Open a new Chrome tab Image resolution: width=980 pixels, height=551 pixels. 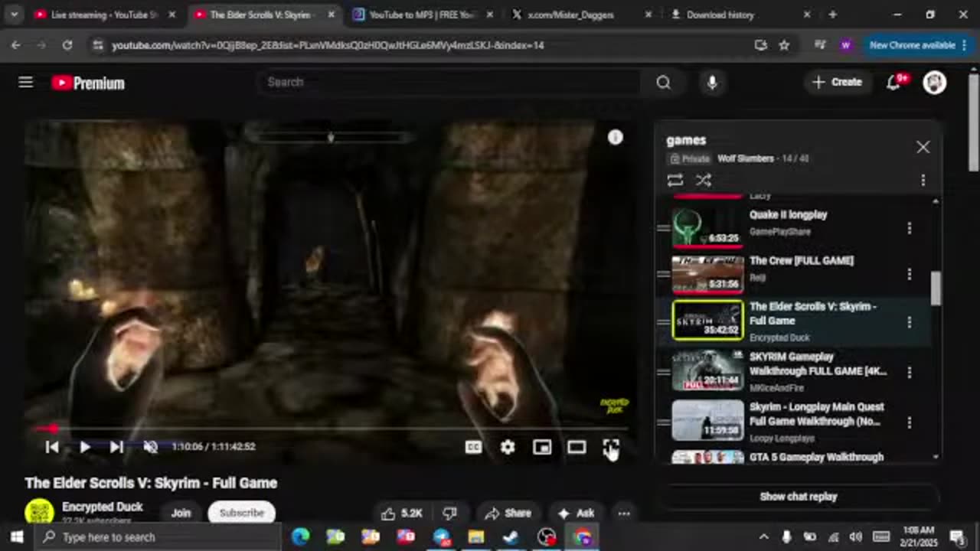pyautogui.click(x=832, y=15)
